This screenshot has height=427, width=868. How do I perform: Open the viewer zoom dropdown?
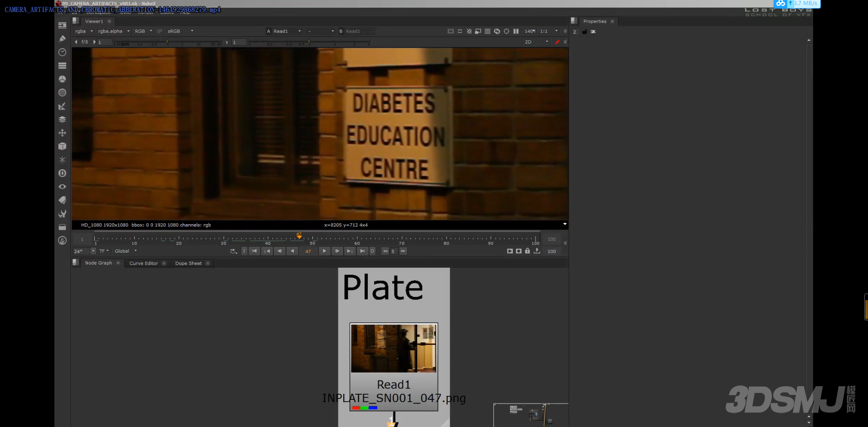coord(530,31)
